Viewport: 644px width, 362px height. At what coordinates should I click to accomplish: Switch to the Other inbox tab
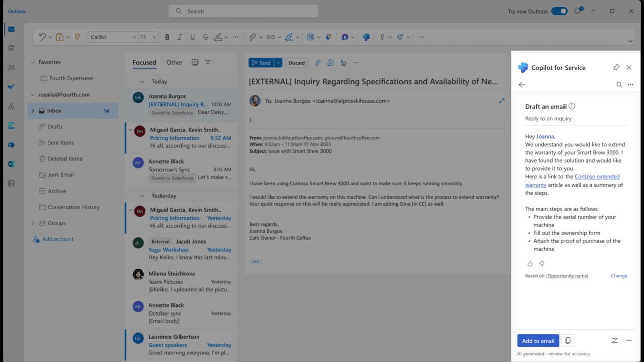tap(174, 63)
